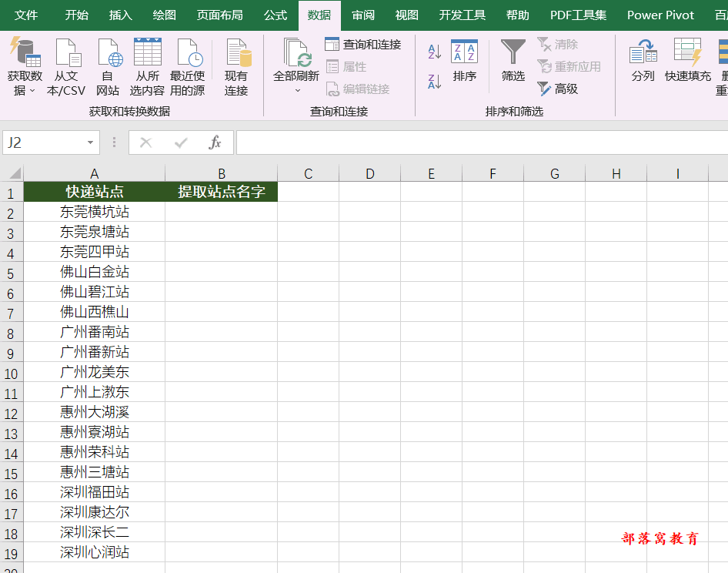Viewport: 728px width, 573px height.
Task: Switch to the 视图 view tab
Action: 407,15
